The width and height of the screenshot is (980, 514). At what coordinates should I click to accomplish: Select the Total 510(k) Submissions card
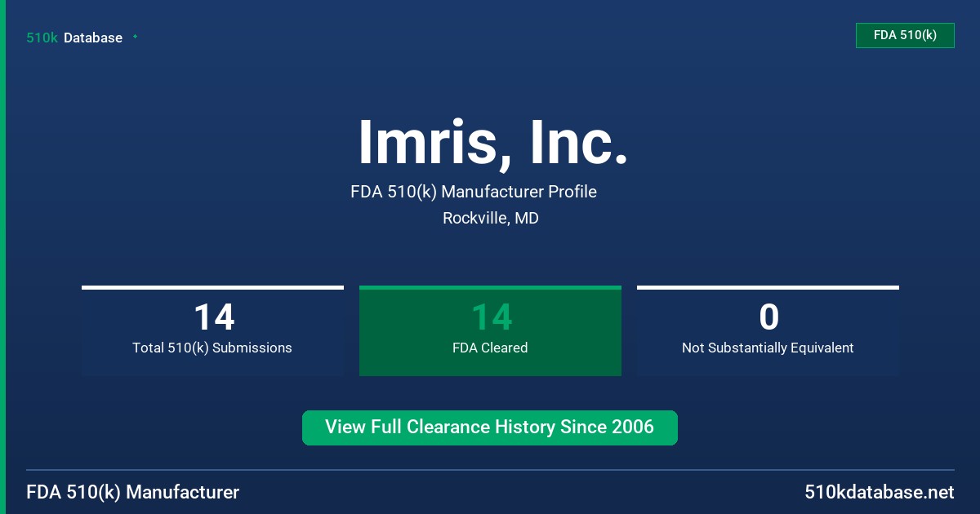212,330
